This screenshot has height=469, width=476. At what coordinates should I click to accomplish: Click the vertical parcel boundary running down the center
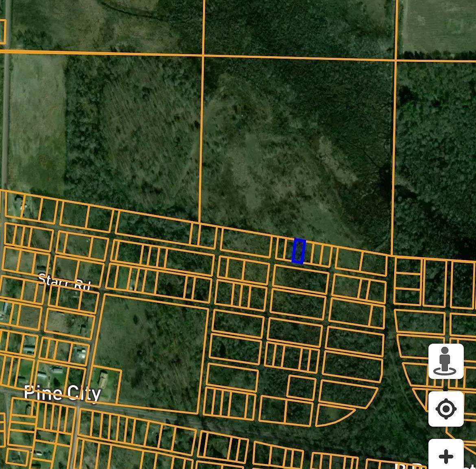point(201,122)
